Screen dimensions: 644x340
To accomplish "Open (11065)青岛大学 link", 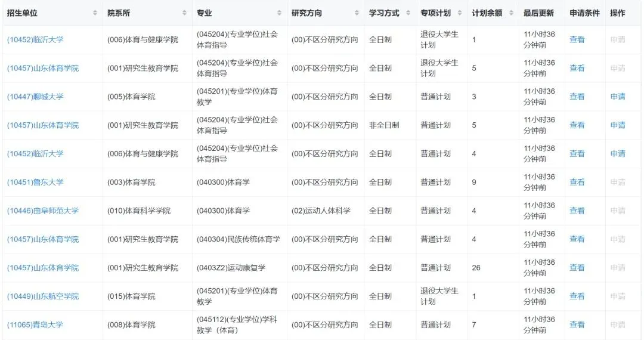I will click(35, 324).
